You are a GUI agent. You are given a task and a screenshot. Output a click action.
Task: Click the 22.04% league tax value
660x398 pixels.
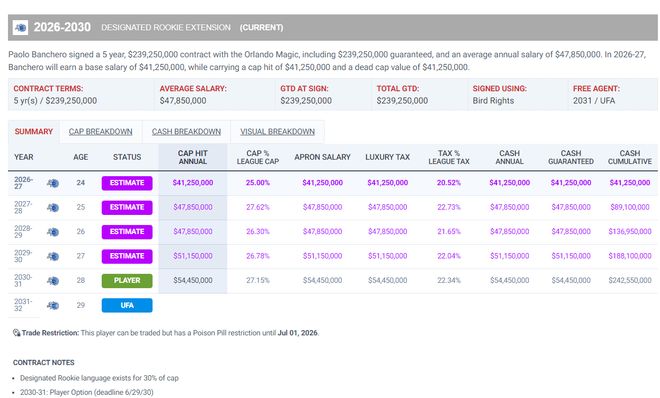tap(449, 256)
